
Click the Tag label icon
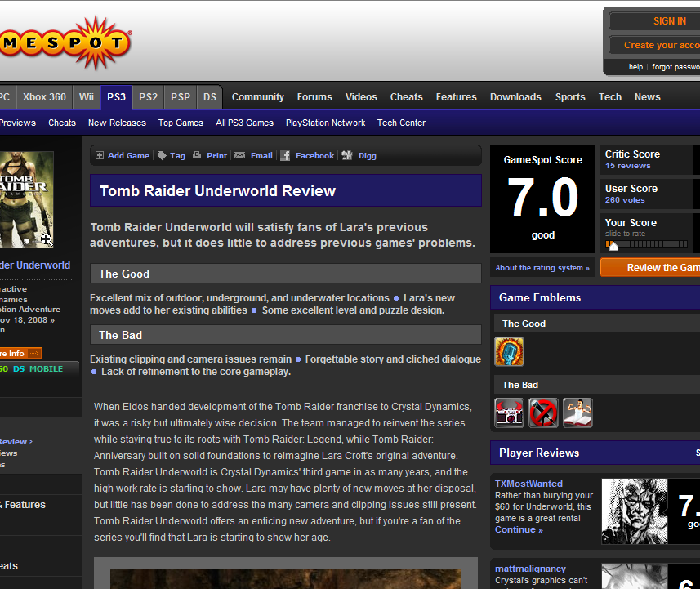[x=162, y=155]
